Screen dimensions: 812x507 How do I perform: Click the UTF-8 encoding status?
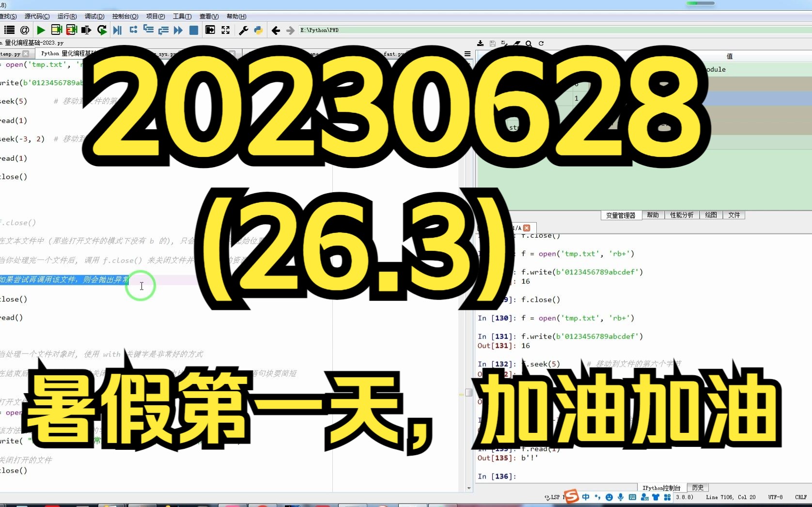[x=775, y=497]
